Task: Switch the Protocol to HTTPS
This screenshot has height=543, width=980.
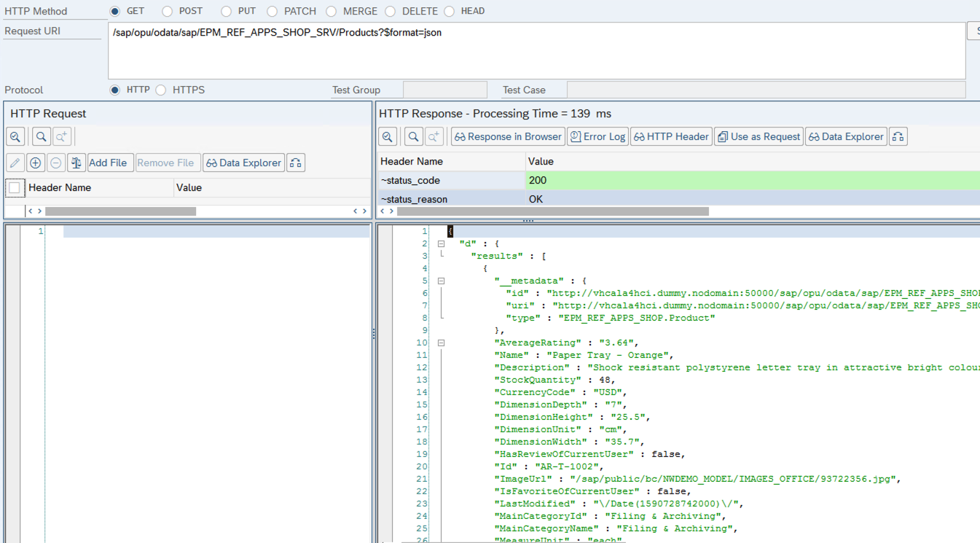Action: click(161, 90)
